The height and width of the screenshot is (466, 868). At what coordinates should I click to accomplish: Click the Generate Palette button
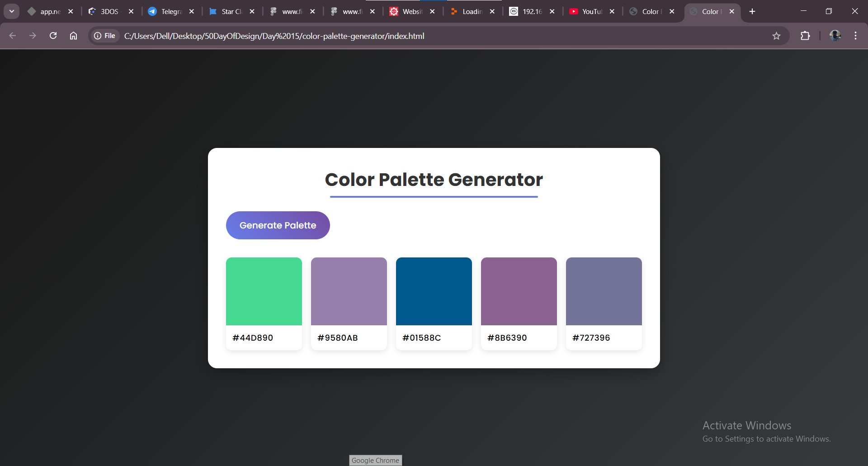pos(278,225)
